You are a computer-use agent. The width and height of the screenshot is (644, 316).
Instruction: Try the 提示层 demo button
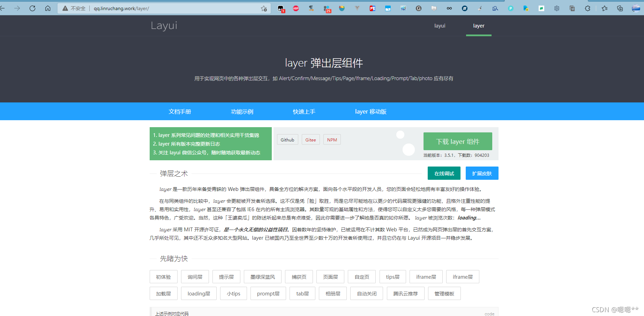226,277
